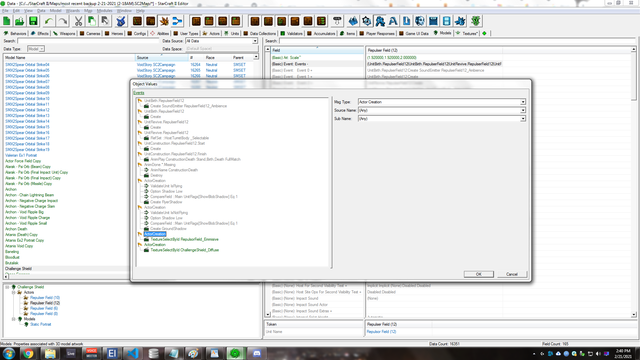Click the blue globe module icon
Screen dimensions: 640x360
420,21
